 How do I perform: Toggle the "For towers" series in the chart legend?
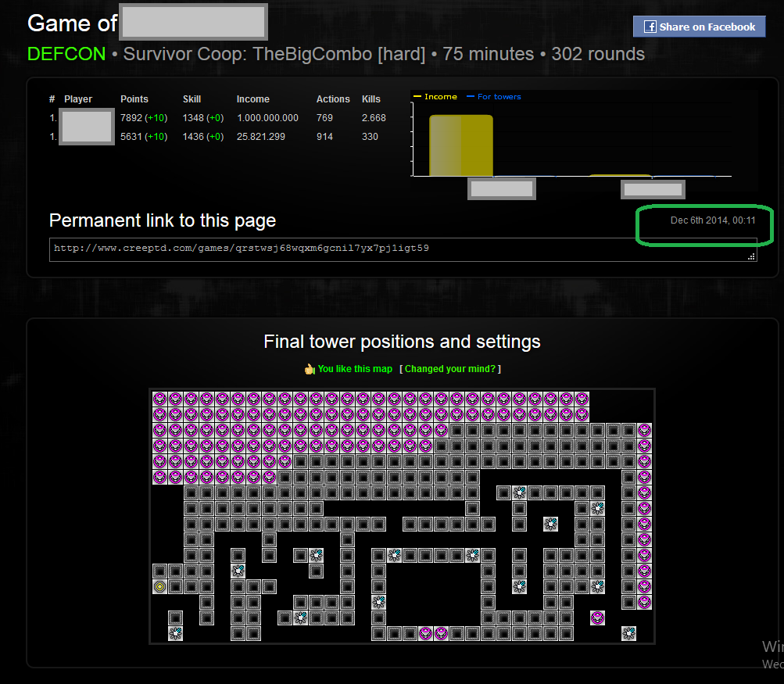coord(498,97)
